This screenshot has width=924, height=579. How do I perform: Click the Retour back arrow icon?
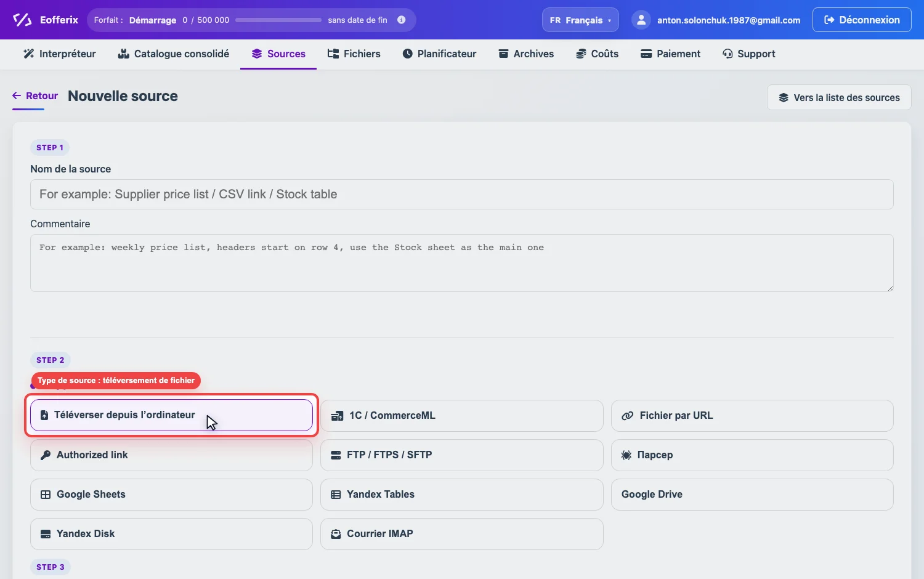tap(17, 95)
